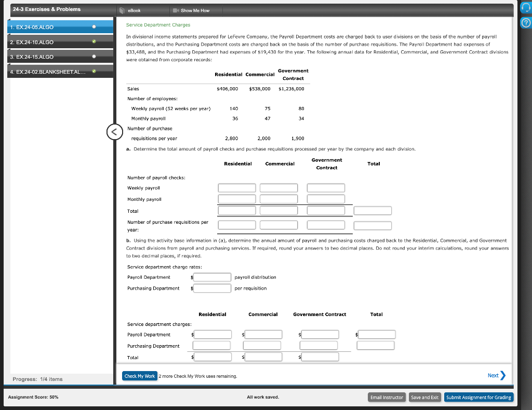Viewport: 532px width, 410px height.
Task: Open the headset support icon
Action: pos(526,8)
